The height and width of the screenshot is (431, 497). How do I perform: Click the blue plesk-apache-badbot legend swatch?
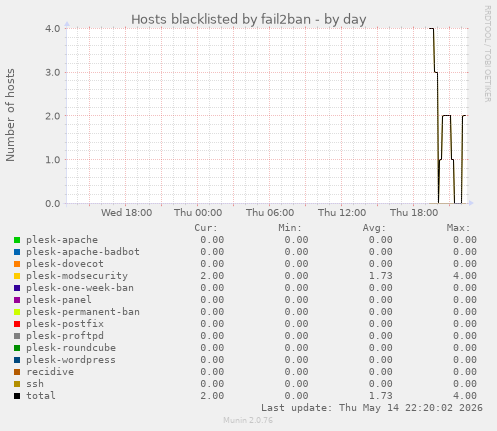(x=17, y=252)
